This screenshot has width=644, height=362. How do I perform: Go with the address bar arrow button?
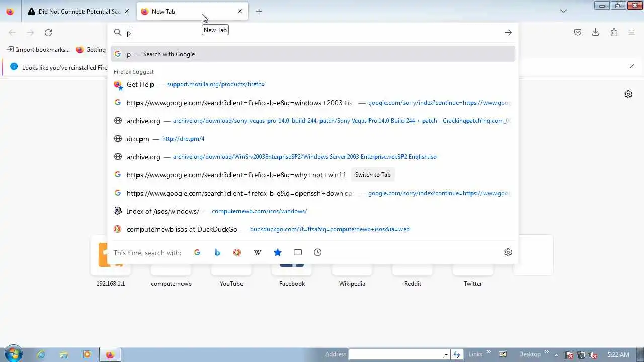coord(508,33)
